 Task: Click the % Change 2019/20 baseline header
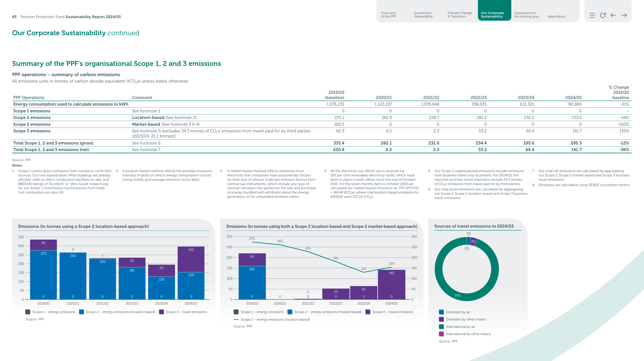pyautogui.click(x=619, y=92)
